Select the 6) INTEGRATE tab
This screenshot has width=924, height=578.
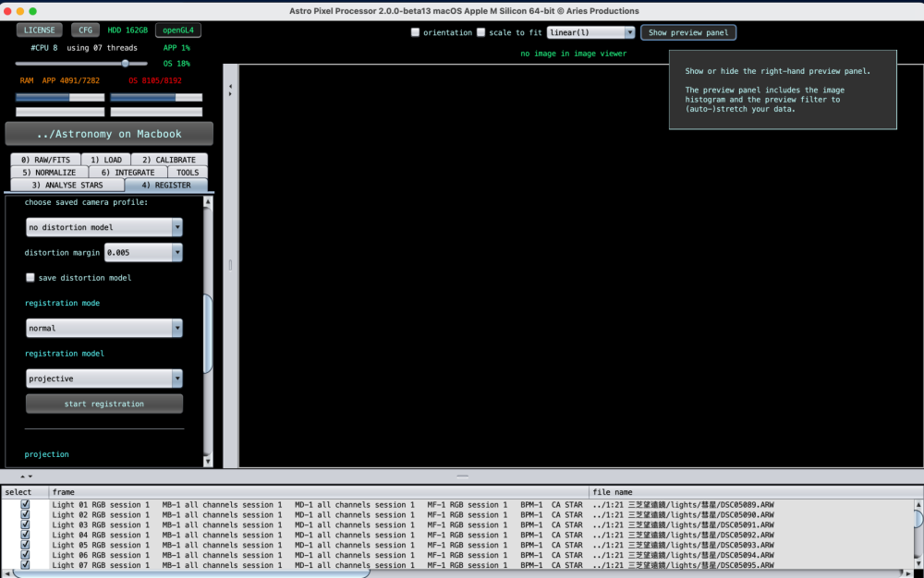point(127,172)
